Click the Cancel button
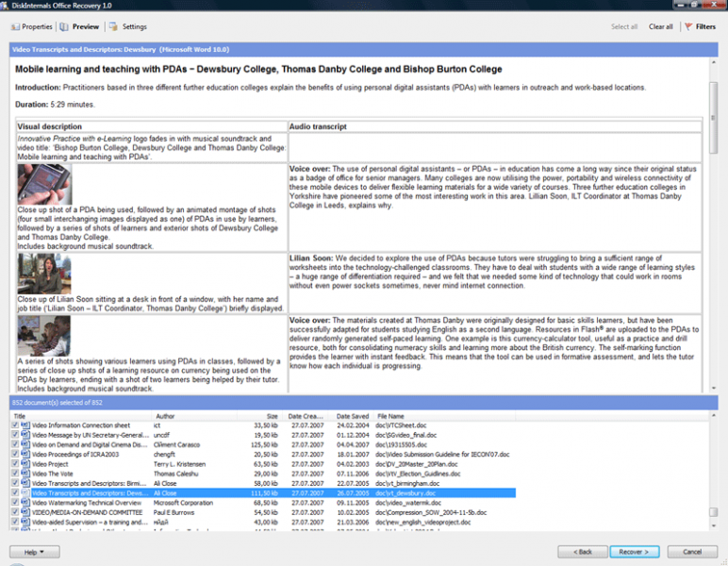This screenshot has height=566, width=728. 692,552
